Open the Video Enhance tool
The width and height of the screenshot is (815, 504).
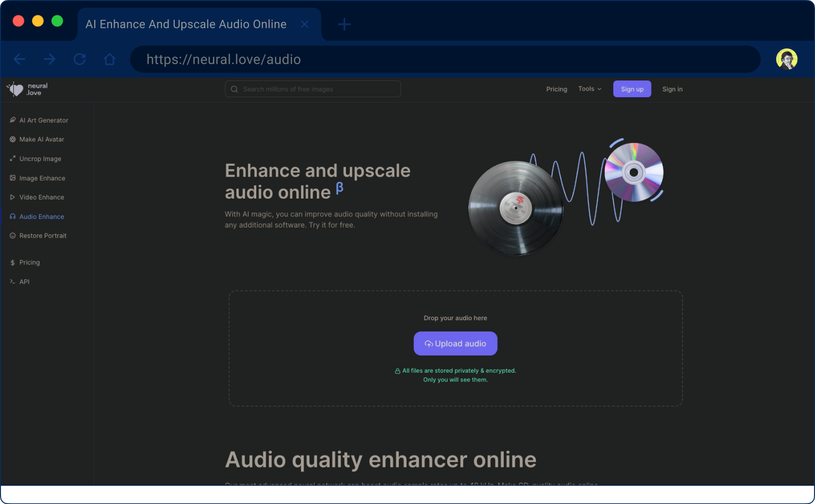pyautogui.click(x=41, y=197)
